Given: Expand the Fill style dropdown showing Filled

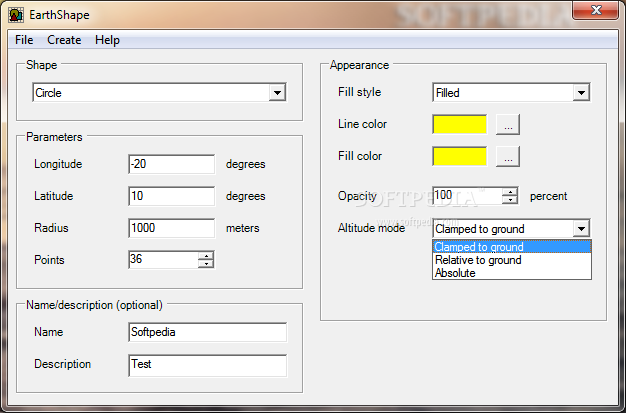Looking at the screenshot, I should click(x=581, y=93).
